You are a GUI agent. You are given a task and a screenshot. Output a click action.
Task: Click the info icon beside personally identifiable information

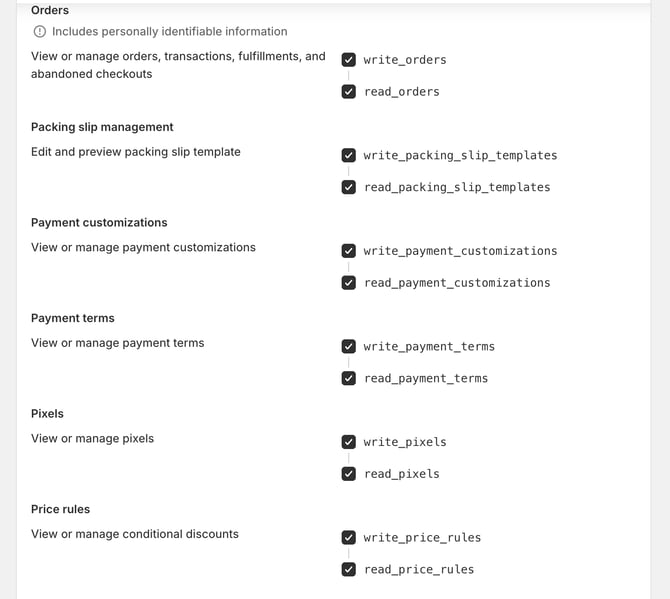40,32
